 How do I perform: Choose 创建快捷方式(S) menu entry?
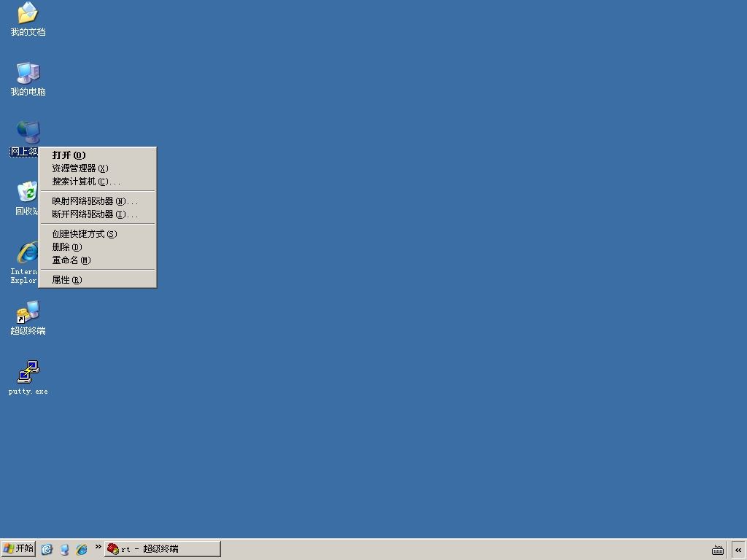pos(97,234)
